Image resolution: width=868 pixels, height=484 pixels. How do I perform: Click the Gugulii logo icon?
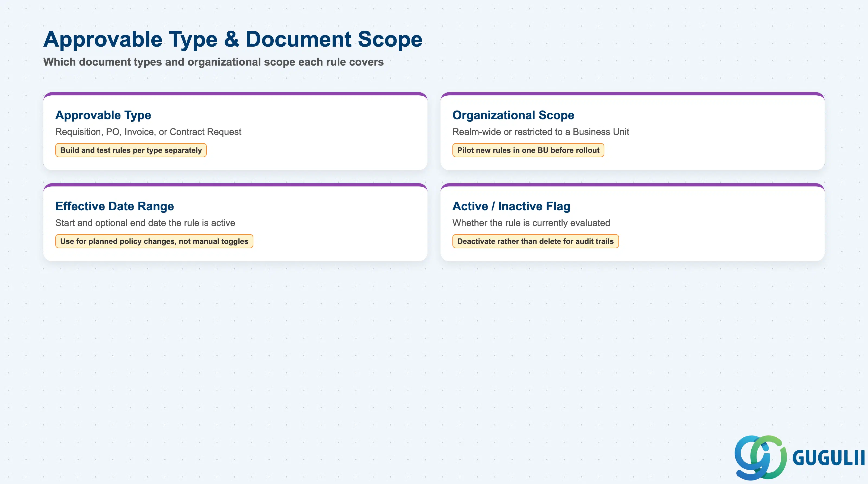click(x=761, y=457)
